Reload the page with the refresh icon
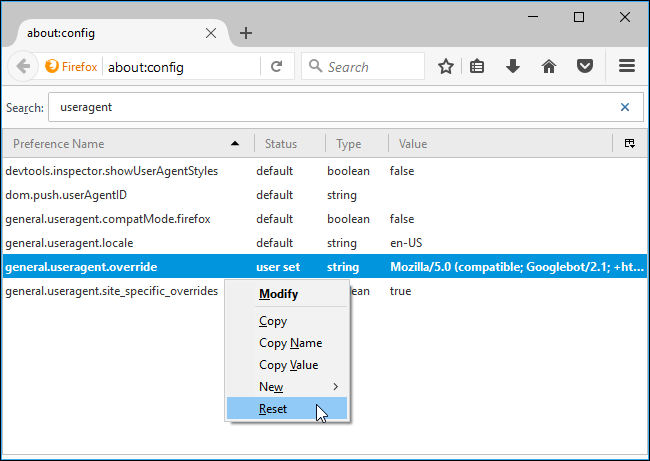 (x=276, y=67)
